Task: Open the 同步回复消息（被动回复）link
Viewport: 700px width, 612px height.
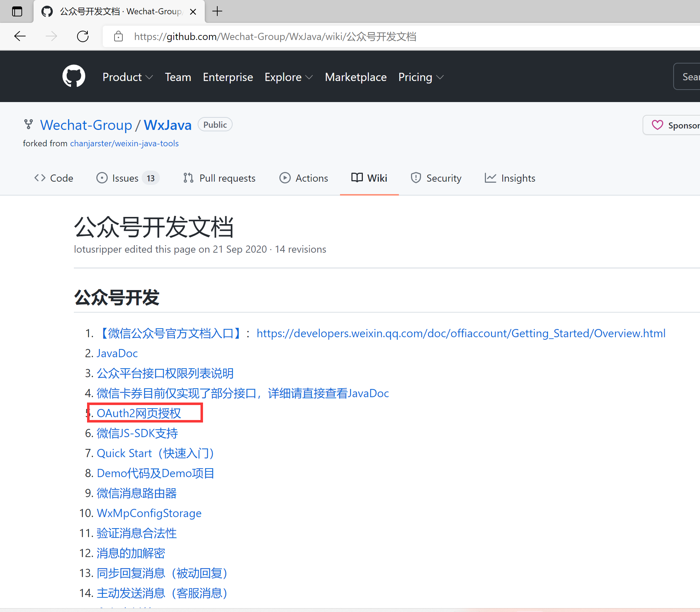Action: pyautogui.click(x=162, y=573)
